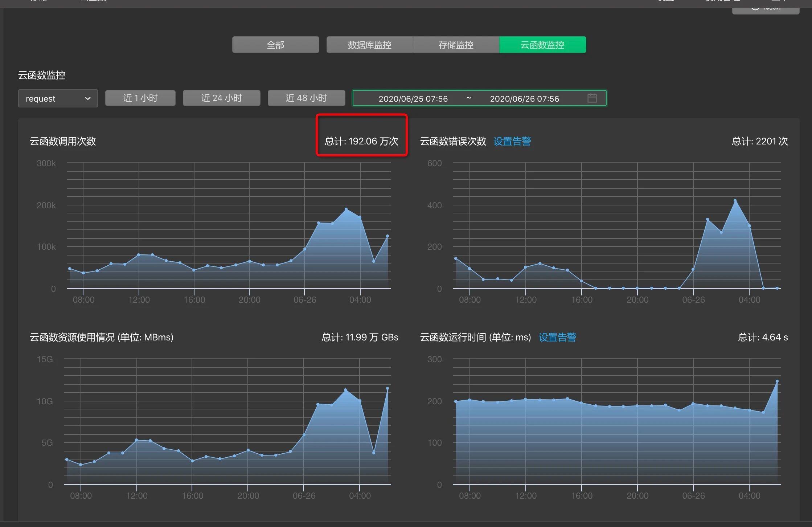Viewport: 812px width, 527px height.
Task: Click the final spike point in 云函数资源使用情况 chart
Action: click(387, 388)
